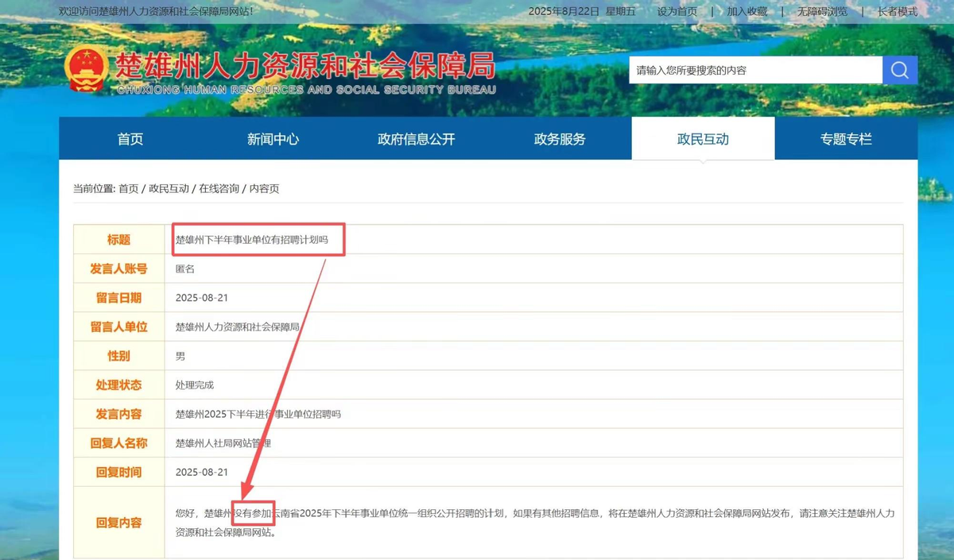Screen dimensions: 954x560
Task: Click the 发言内容 row label
Action: [119, 414]
